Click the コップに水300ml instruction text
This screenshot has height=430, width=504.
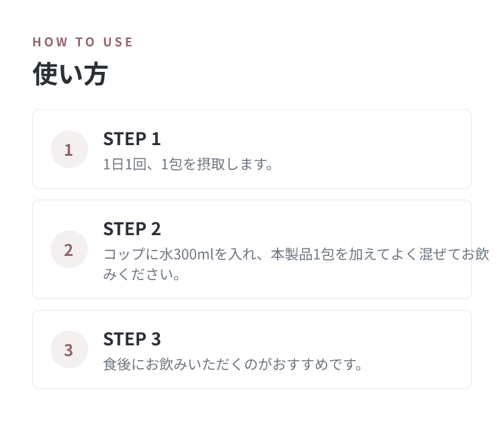click(296, 254)
